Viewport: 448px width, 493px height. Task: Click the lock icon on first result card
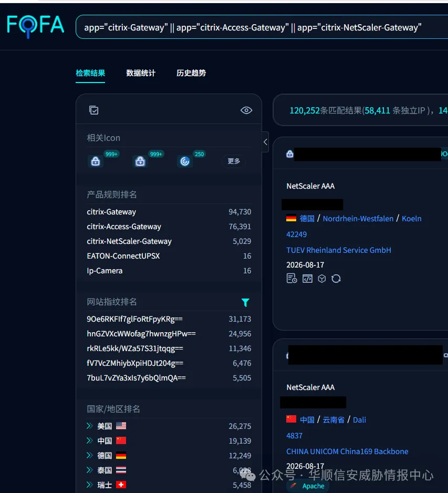point(290,154)
